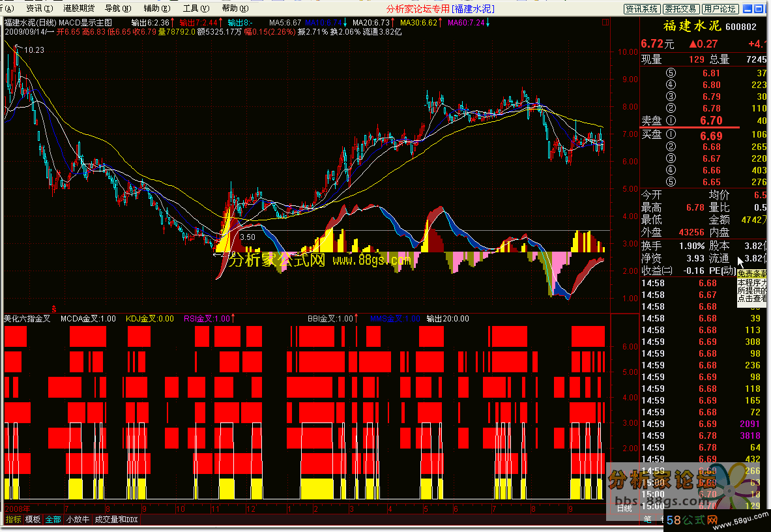Click the 外盘 value 43256
This screenshot has height=532, width=771.
(x=691, y=232)
